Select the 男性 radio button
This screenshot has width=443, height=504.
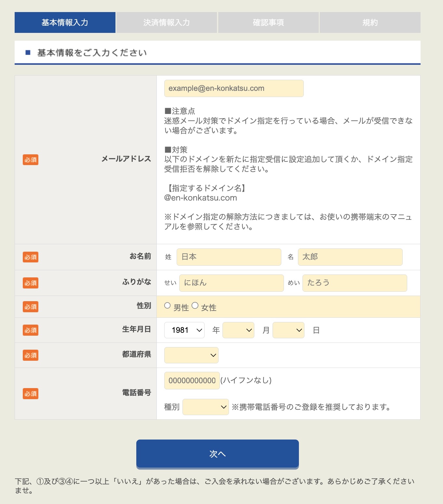pyautogui.click(x=168, y=305)
